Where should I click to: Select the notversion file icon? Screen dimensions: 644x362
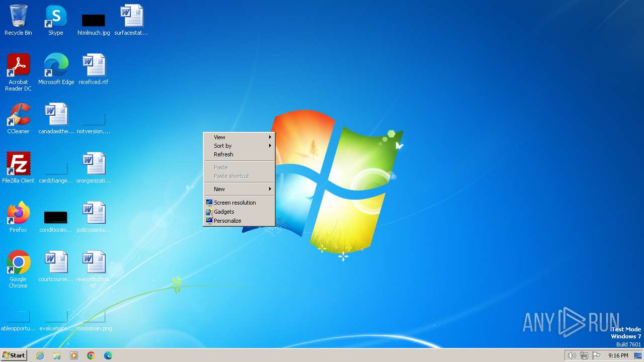click(94, 124)
